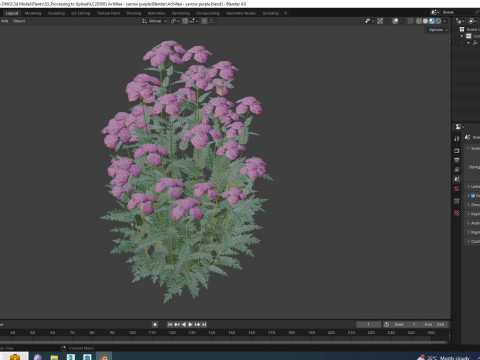Toggle proportional editing button
Screen dimensions: 480x360
click(204, 21)
